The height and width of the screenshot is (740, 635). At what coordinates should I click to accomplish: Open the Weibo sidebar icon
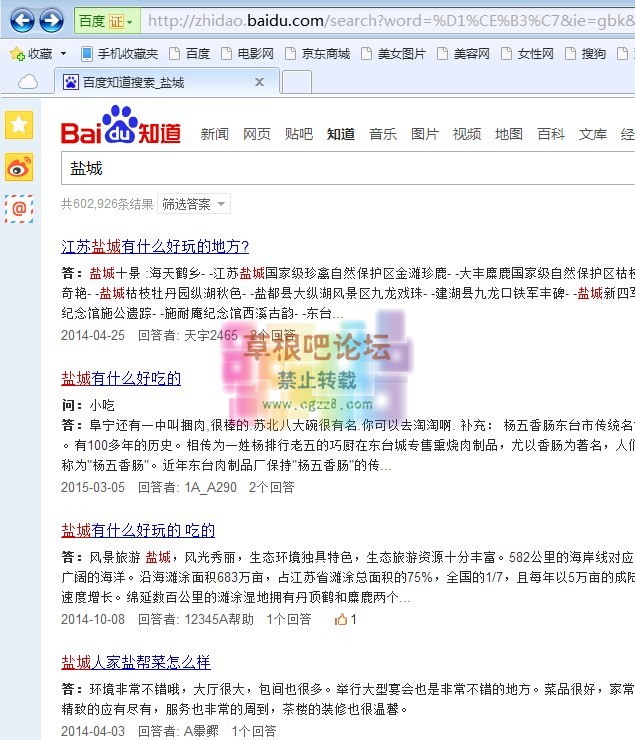[x=19, y=167]
